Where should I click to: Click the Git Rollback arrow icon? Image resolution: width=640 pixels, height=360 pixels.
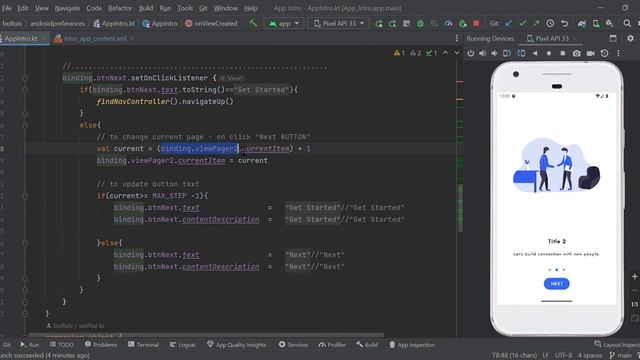click(564, 24)
